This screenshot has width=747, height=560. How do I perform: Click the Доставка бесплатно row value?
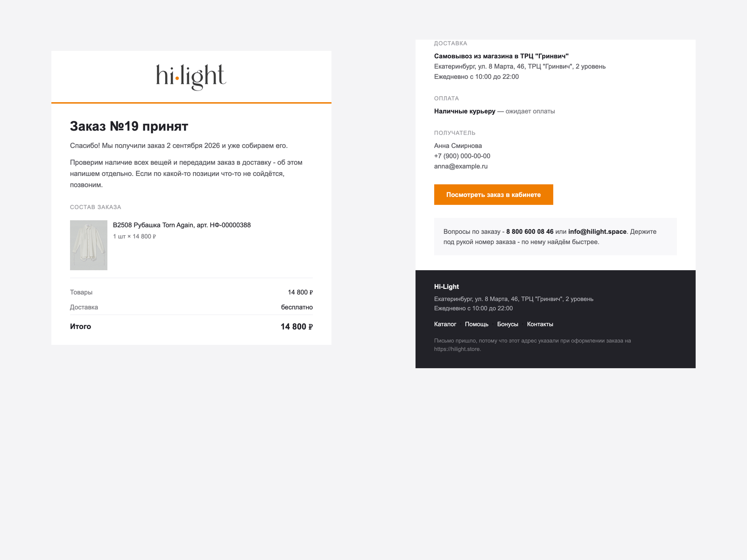(297, 307)
